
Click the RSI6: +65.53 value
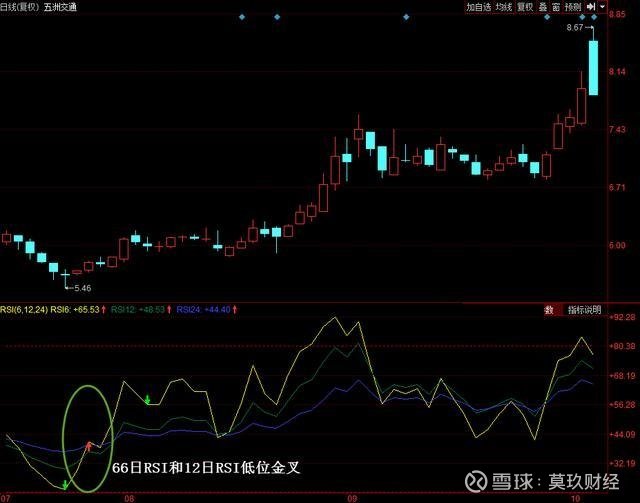75,309
